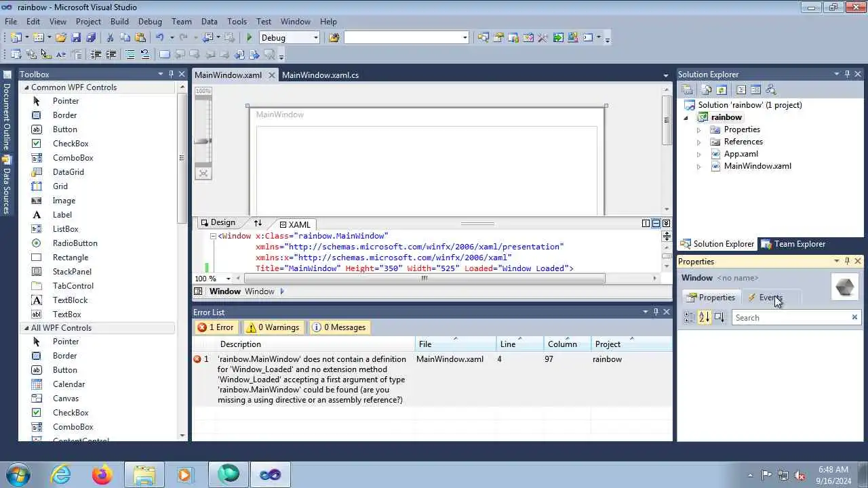Click the Show All Files icon in Solution Explorer
The image size is (868, 488).
707,89
